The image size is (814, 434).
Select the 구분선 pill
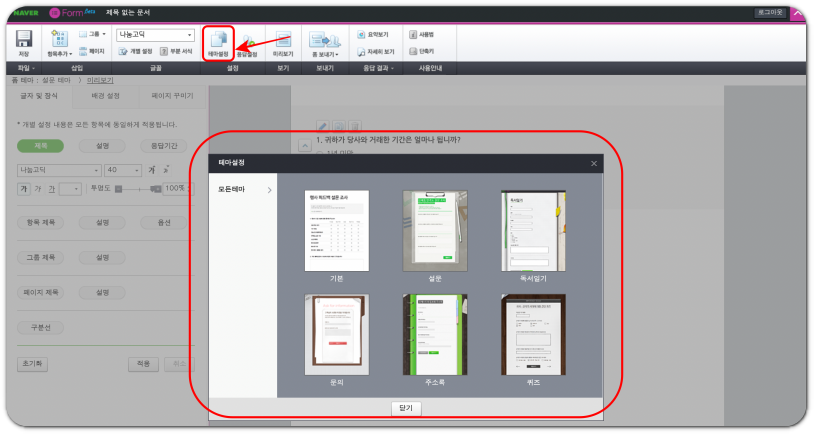click(40, 328)
